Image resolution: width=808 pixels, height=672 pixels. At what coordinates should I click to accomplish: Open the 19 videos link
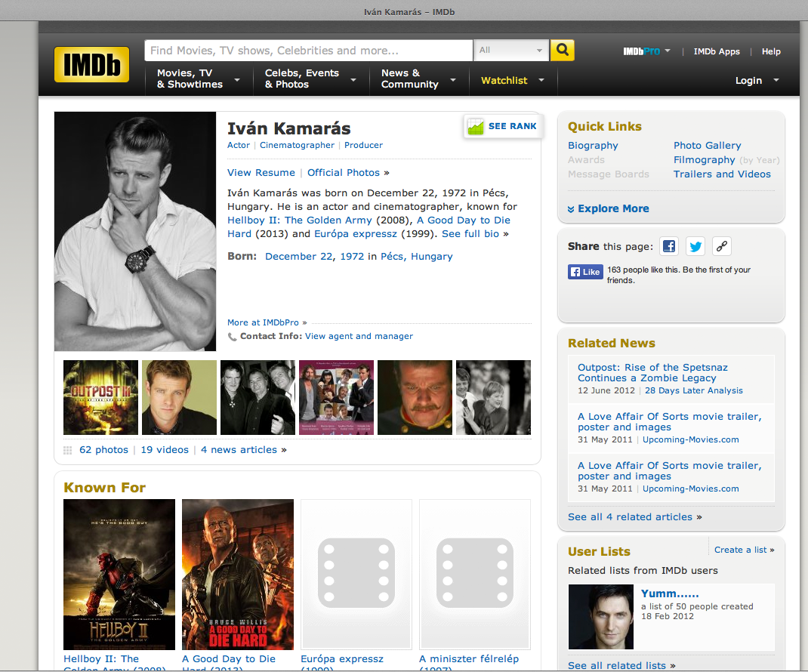pos(165,450)
